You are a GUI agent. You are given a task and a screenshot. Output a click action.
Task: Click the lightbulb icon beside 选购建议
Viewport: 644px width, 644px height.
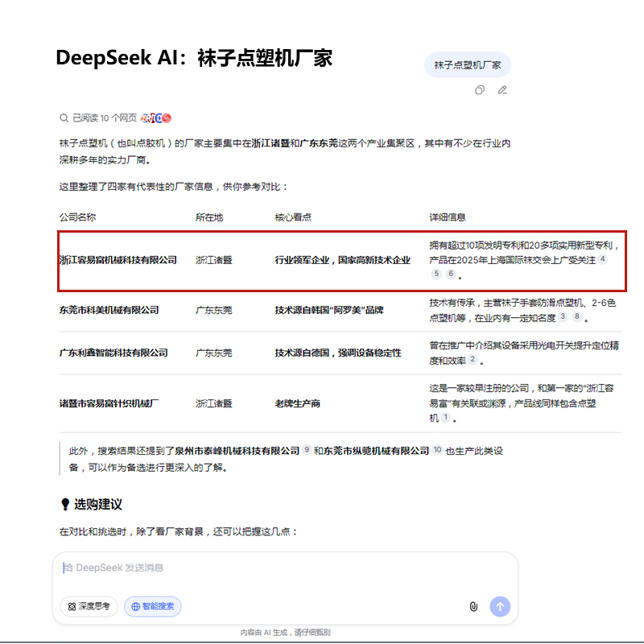pos(65,505)
